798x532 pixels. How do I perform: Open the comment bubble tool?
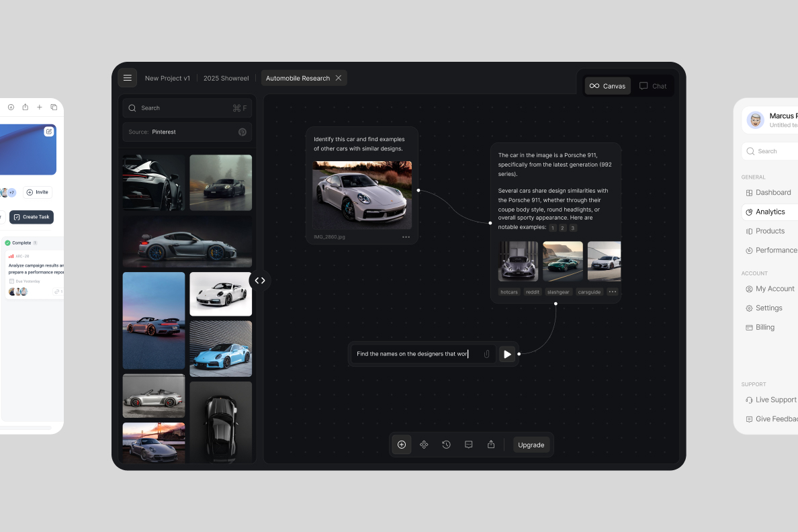coord(469,445)
